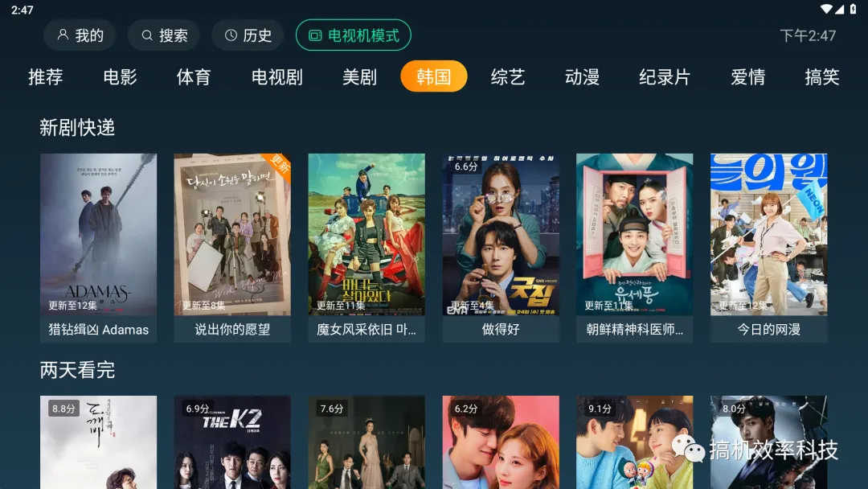Go to the 综艺 tab
This screenshot has height=489, width=868.
508,76
